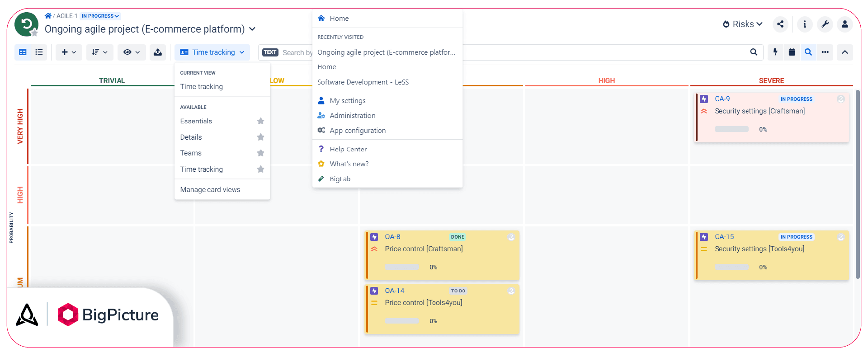Open risk OA-9 link
The image size is (868, 357).
[x=722, y=99]
